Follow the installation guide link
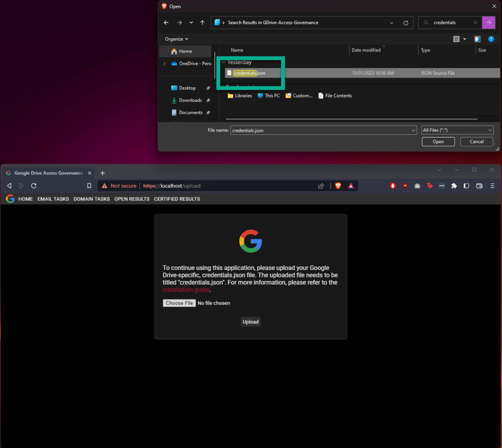The height and width of the screenshot is (448, 502). 186,290
